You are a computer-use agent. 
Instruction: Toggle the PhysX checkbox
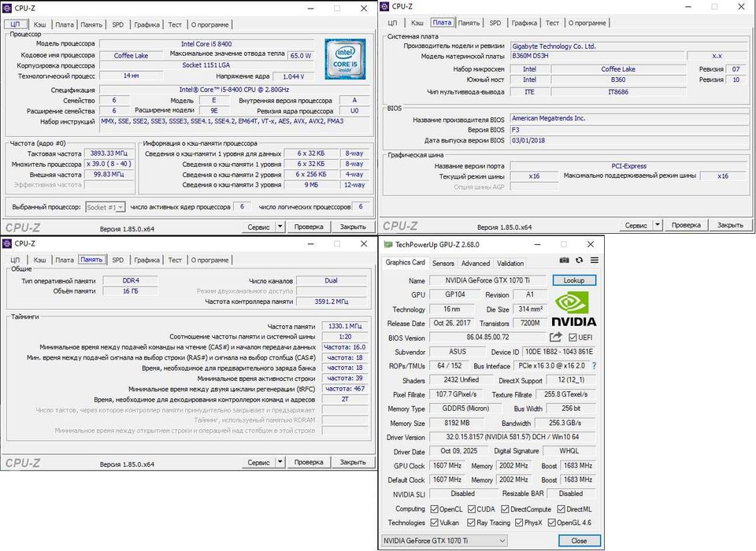pyautogui.click(x=519, y=523)
